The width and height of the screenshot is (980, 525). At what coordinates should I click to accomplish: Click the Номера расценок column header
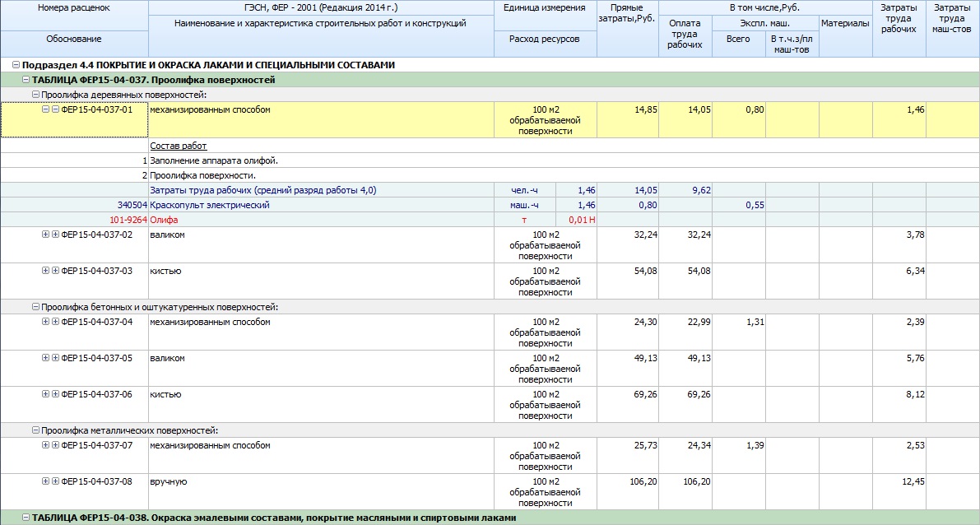74,16
